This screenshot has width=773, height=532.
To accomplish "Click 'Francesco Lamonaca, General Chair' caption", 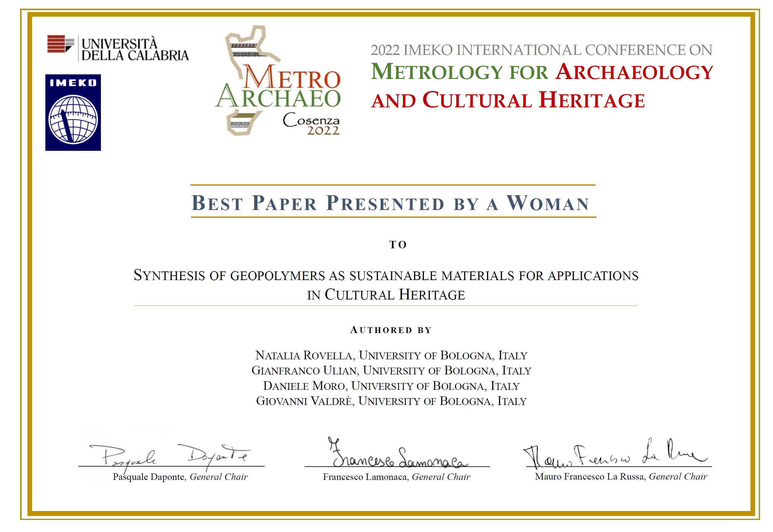I will click(x=397, y=477).
